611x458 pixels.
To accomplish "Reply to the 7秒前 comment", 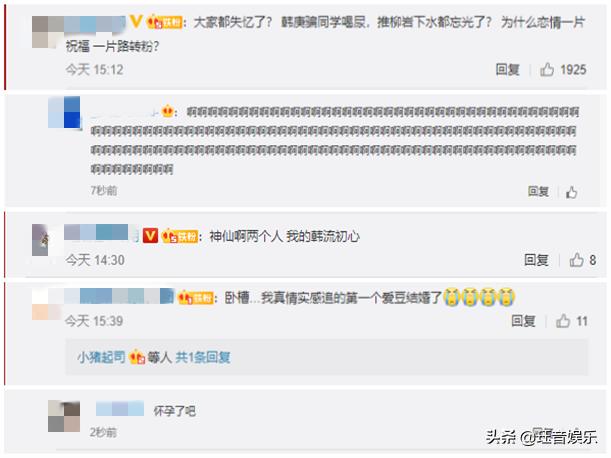I will coord(538,191).
